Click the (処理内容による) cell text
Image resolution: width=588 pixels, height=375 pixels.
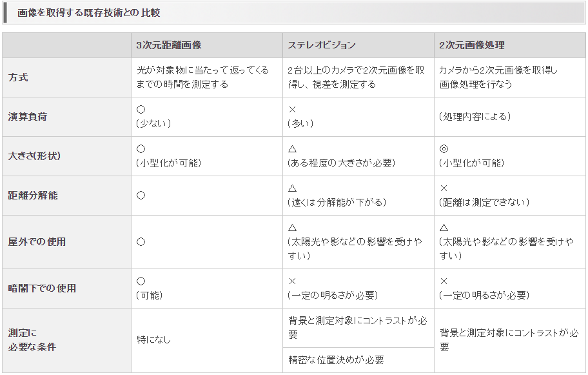tap(475, 117)
